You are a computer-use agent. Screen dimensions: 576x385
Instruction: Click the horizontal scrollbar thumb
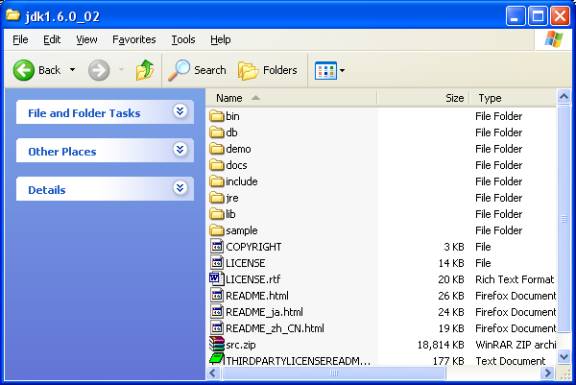334,373
